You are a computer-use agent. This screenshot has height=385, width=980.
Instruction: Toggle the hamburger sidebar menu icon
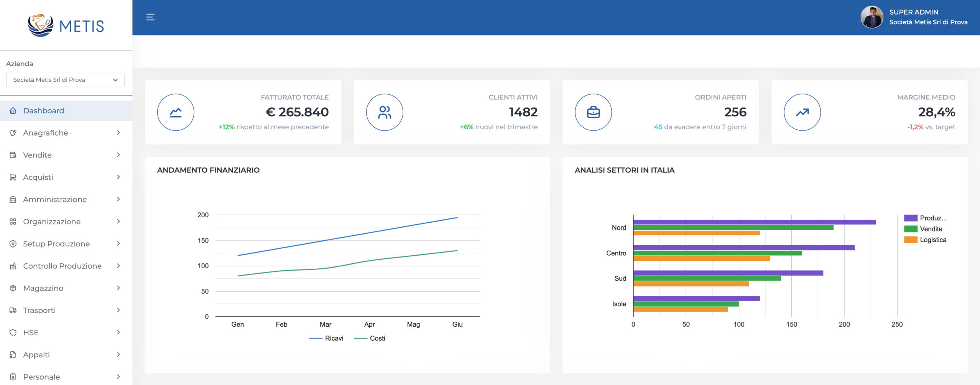[x=150, y=17]
